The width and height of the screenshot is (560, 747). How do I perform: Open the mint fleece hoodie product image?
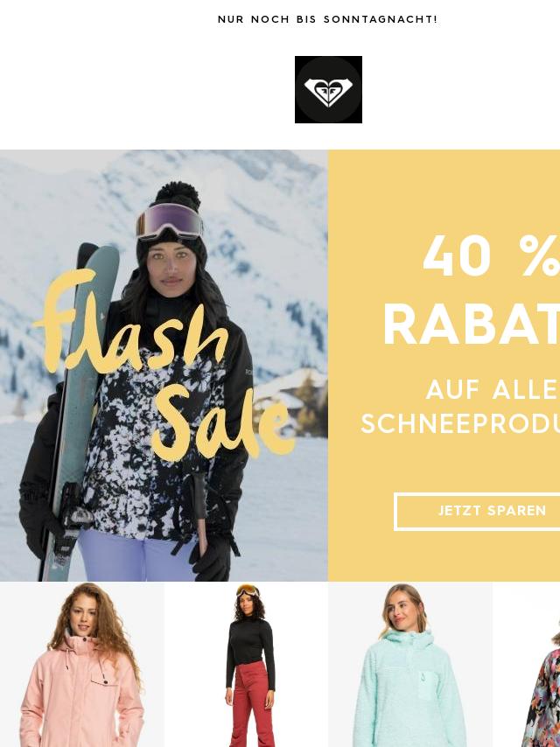[x=409, y=664]
